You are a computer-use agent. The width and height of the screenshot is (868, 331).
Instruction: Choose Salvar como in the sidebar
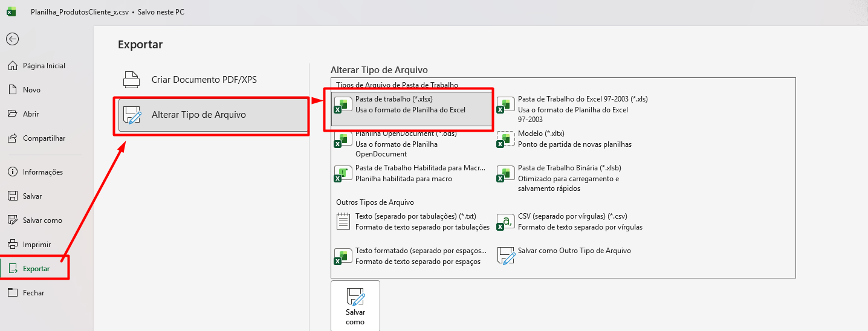[42, 220]
